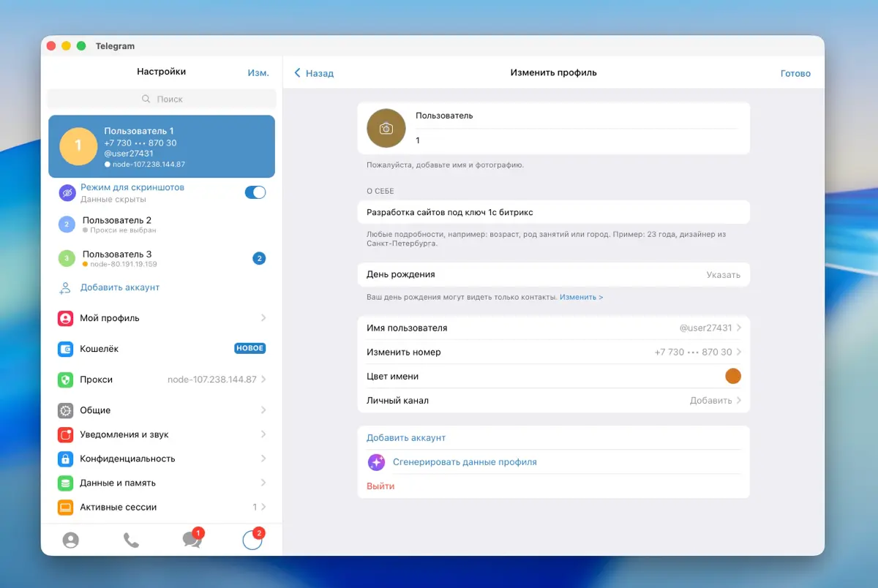Expand Прокси row chevron

263,380
